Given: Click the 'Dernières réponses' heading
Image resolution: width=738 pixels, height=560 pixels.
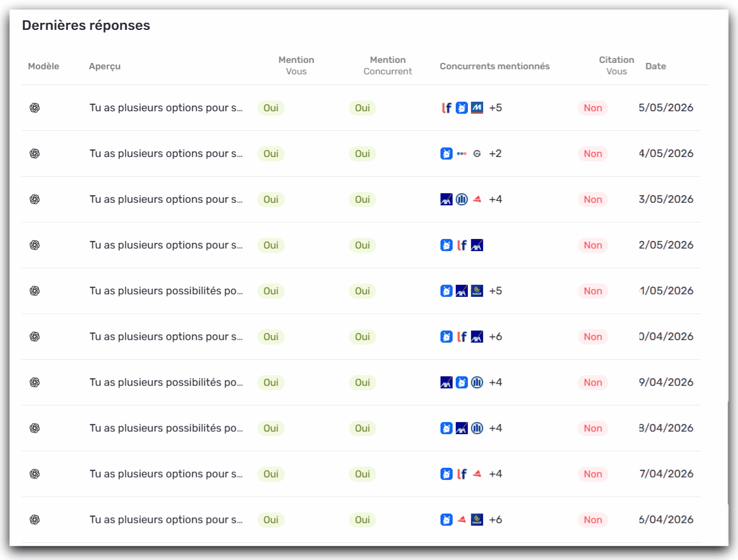Looking at the screenshot, I should pos(86,25).
